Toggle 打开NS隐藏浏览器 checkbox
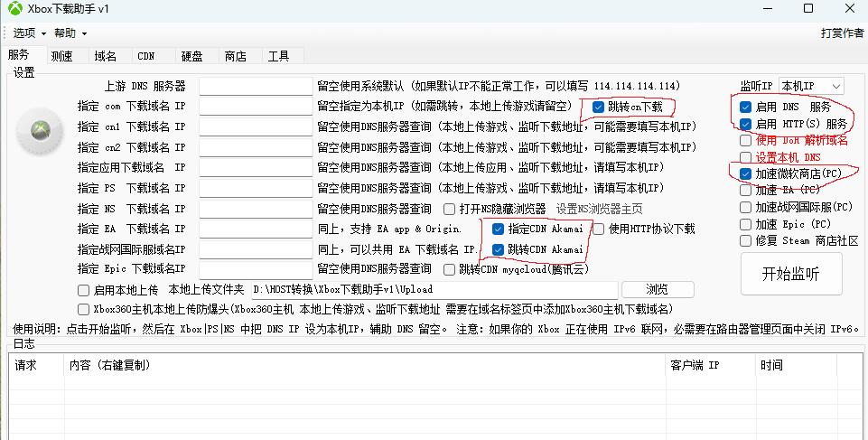Image resolution: width=868 pixels, height=440 pixels. [x=450, y=210]
